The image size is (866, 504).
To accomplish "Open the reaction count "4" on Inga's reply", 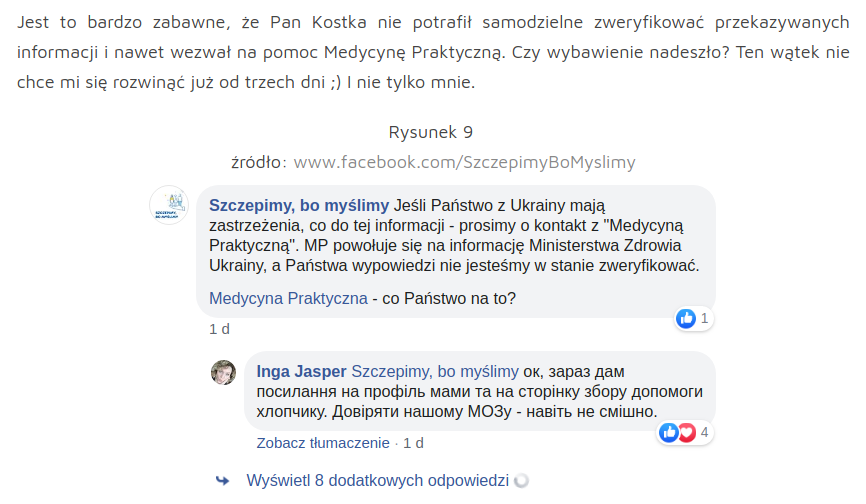I will (x=705, y=432).
